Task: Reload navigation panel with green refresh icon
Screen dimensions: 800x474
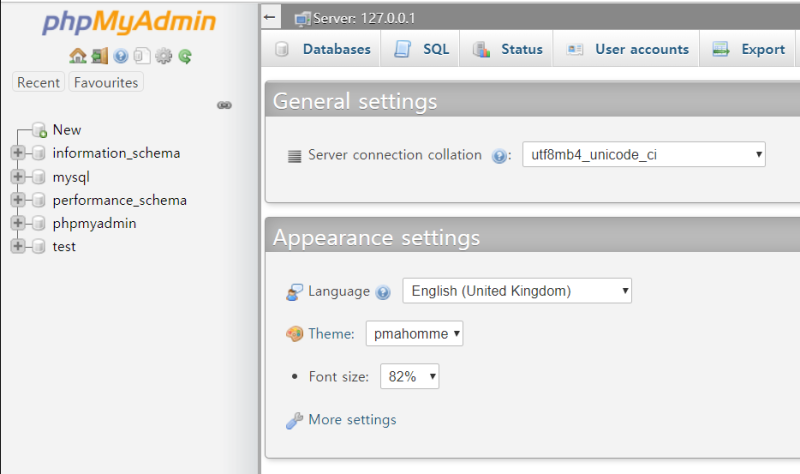Action: pyautogui.click(x=185, y=56)
